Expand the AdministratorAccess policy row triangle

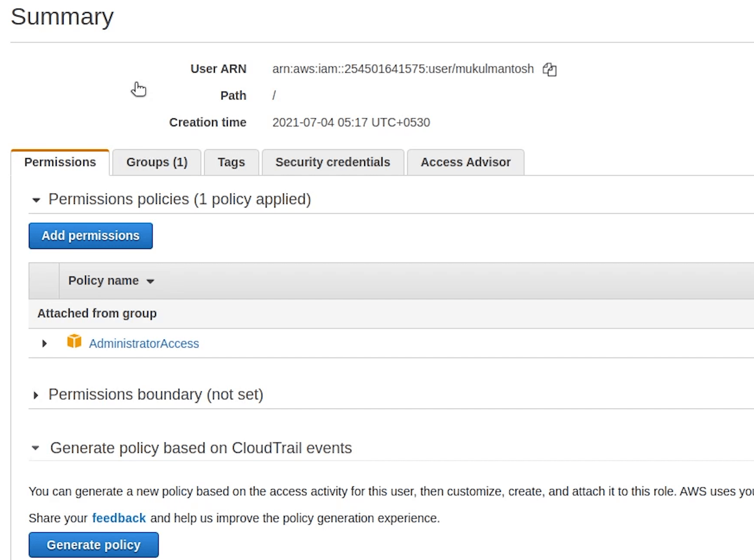coord(44,344)
